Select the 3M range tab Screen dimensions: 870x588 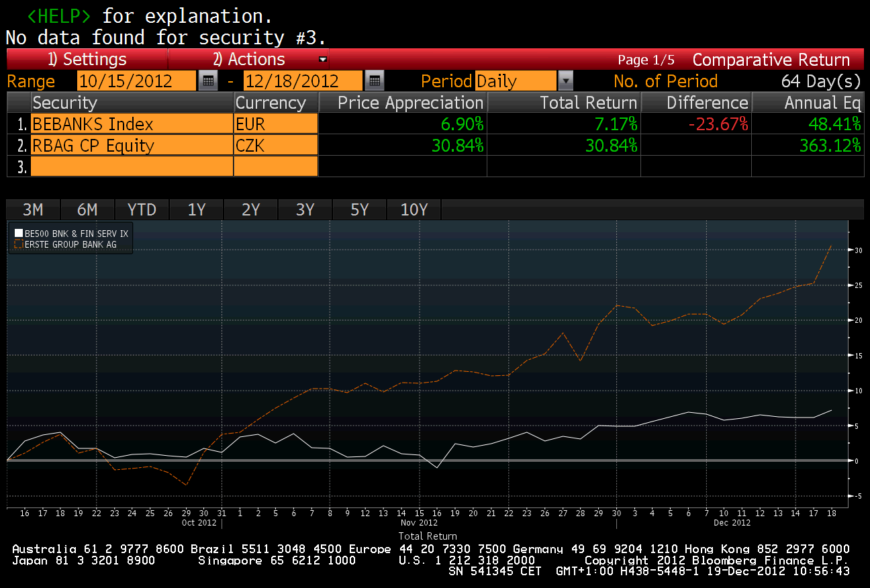[33, 209]
